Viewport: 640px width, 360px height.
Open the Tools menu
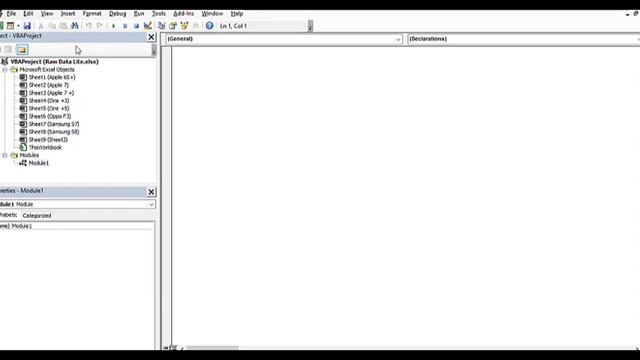pyautogui.click(x=159, y=13)
